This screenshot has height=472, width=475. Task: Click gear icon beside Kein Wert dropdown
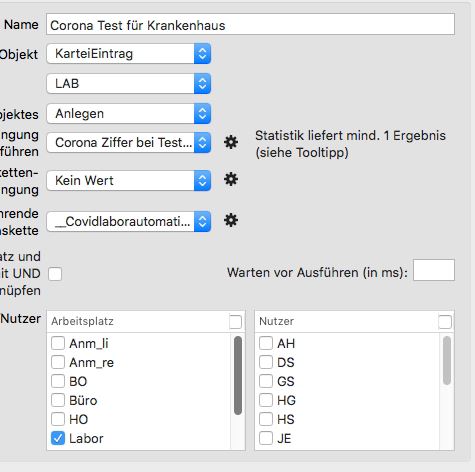coord(231,180)
